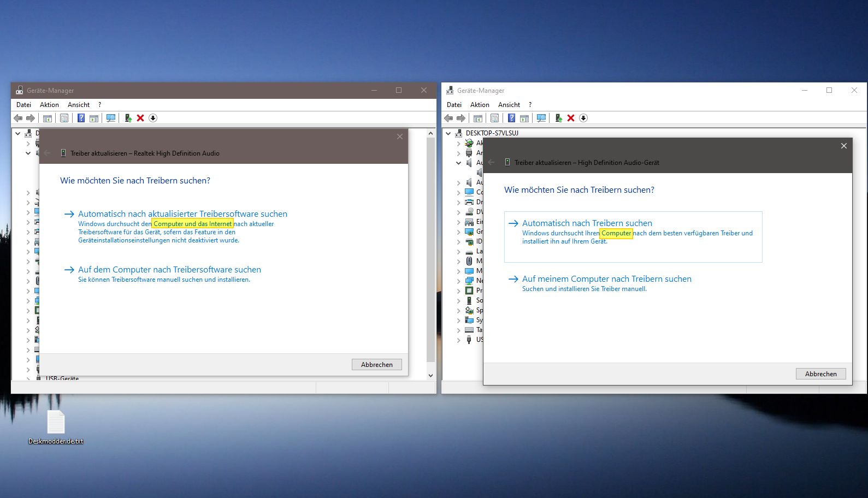The width and height of the screenshot is (868, 498).
Task: Expand the 'Ak' category in right device tree
Action: point(459,143)
